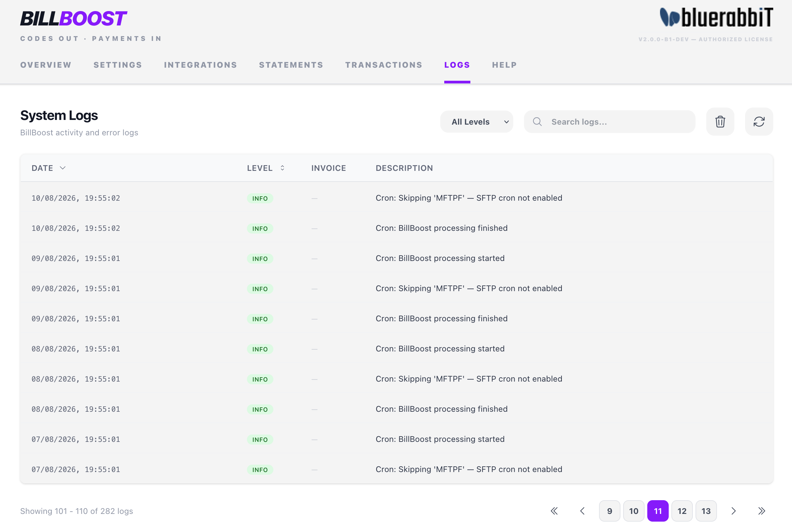792x532 pixels.
Task: Open the Help tab
Action: tap(504, 65)
